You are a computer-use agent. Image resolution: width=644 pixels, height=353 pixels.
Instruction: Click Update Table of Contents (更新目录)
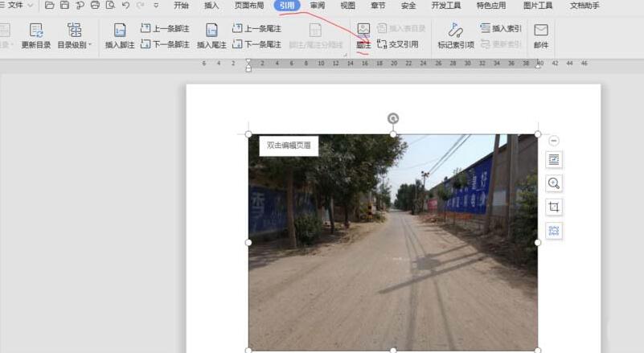(36, 36)
